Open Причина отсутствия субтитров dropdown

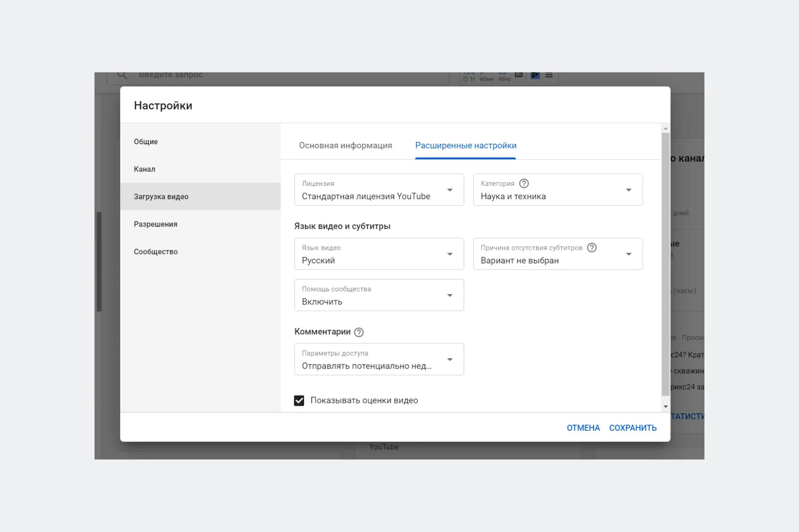tap(558, 254)
